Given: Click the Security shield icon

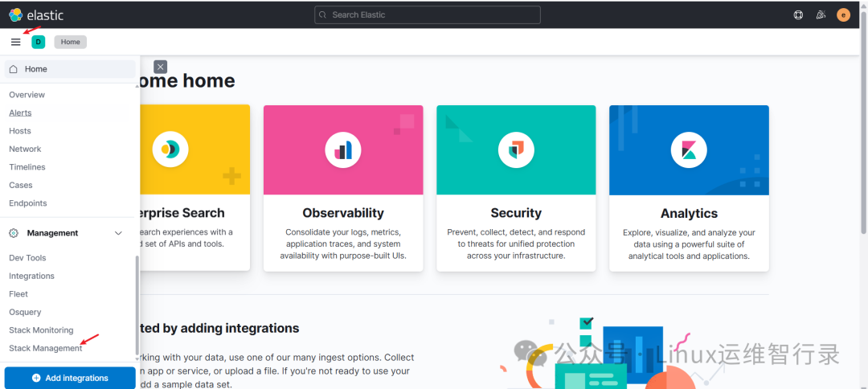Looking at the screenshot, I should 516,149.
